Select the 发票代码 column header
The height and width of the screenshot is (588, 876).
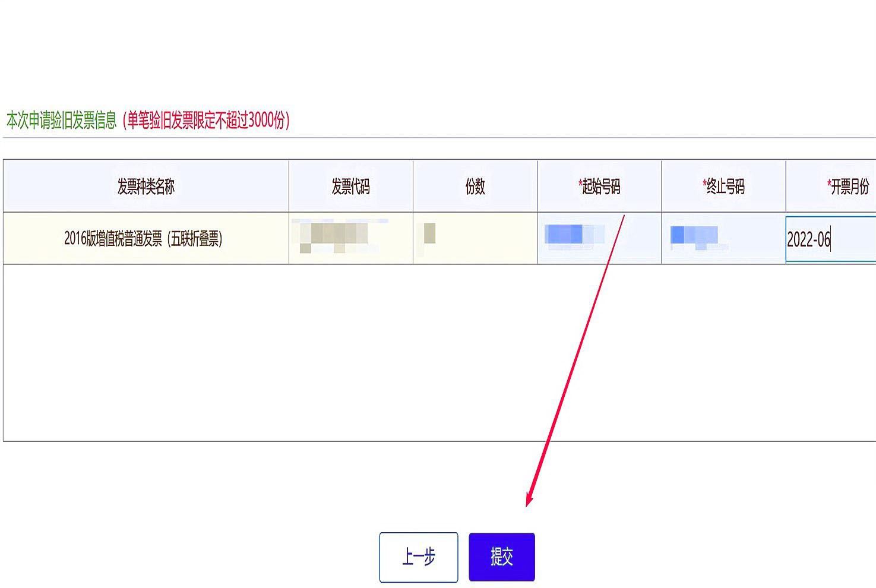point(351,186)
